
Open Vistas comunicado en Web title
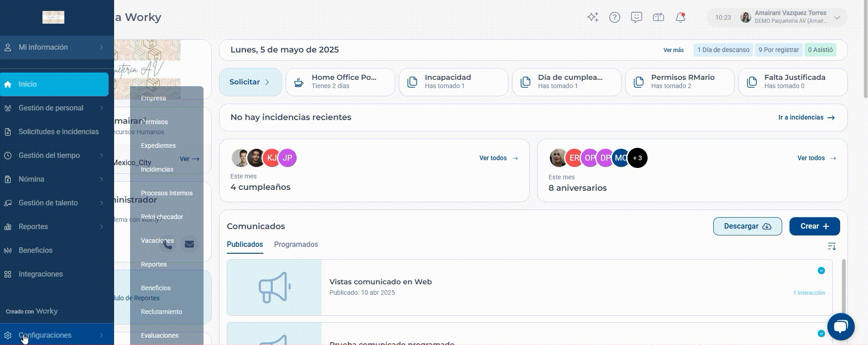[381, 282]
